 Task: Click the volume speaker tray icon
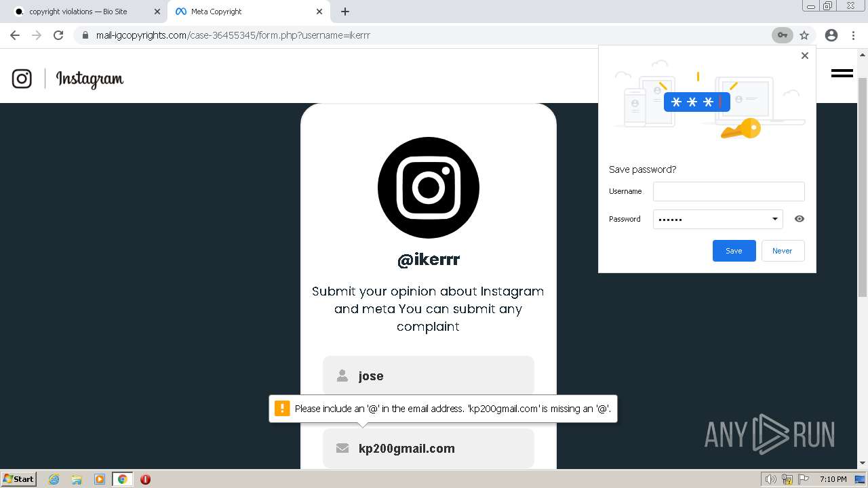tap(770, 479)
